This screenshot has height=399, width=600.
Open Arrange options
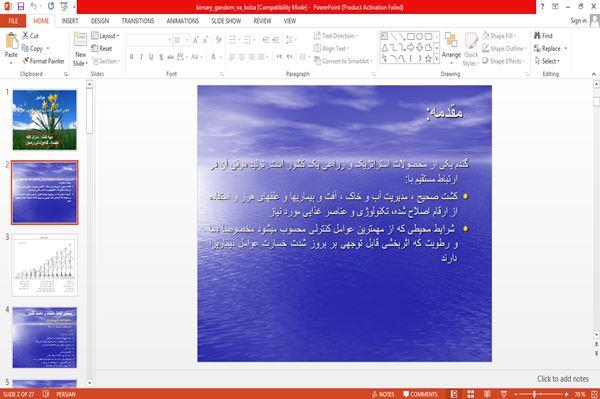coord(451,48)
